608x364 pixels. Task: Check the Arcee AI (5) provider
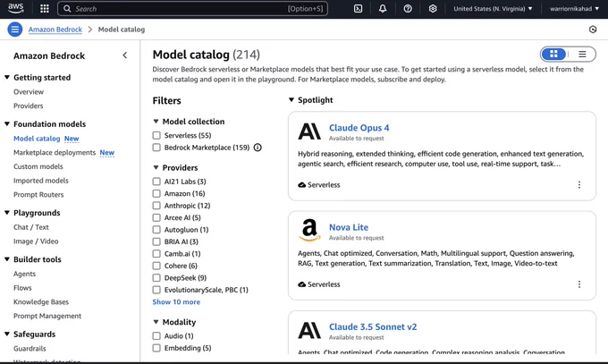tap(156, 217)
